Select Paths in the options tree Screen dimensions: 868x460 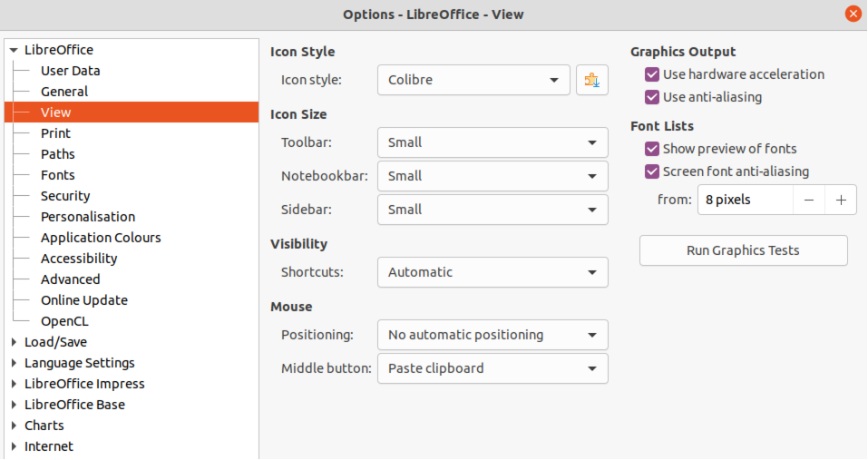pyautogui.click(x=57, y=154)
